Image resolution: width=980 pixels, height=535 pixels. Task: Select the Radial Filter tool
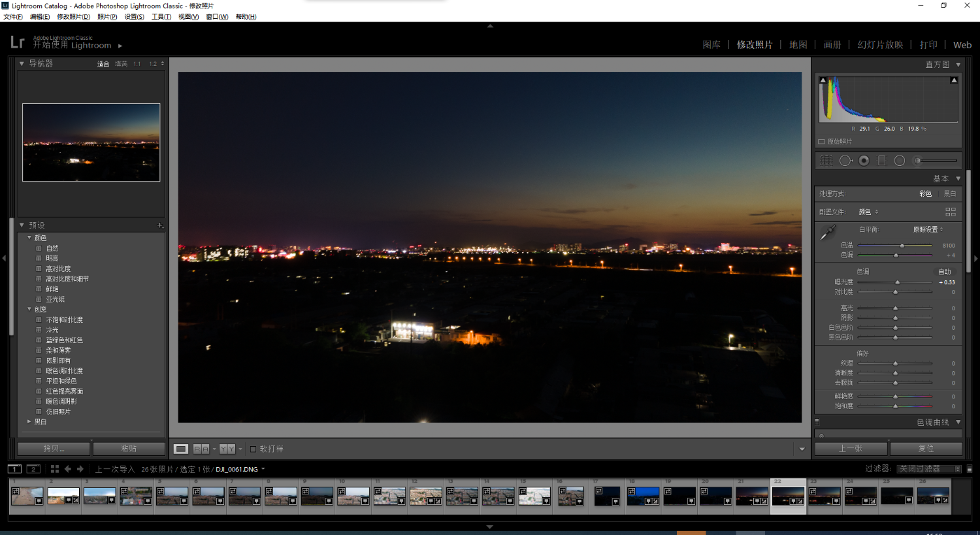coord(900,161)
